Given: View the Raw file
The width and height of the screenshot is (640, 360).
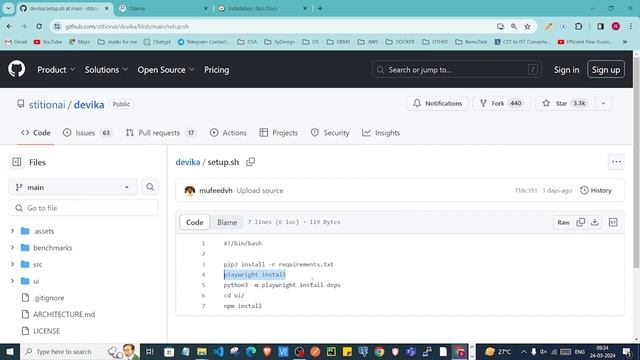Looking at the screenshot, I should (x=563, y=222).
